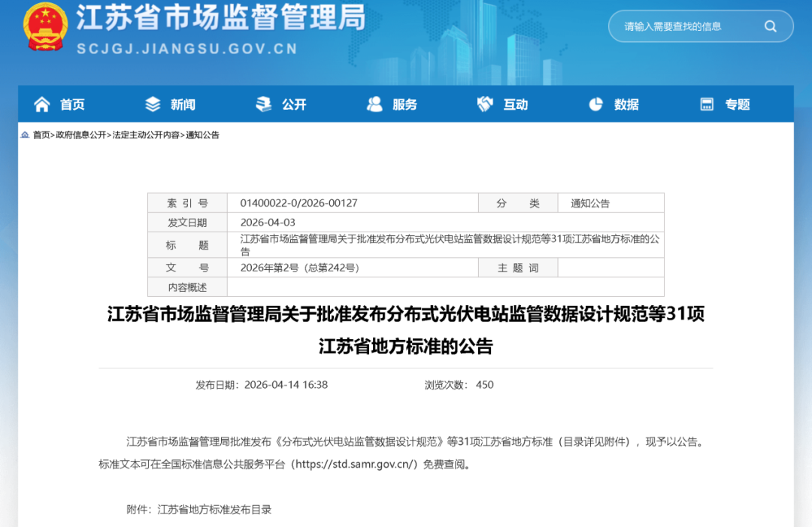Click the 法定主动公开内容 breadcrumb link
The width and height of the screenshot is (812, 527).
tap(146, 135)
